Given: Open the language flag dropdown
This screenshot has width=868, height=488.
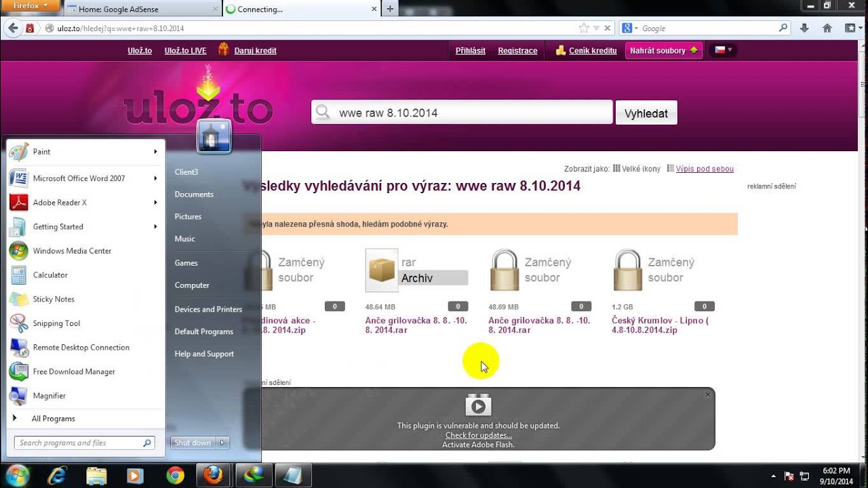Looking at the screenshot, I should [x=722, y=50].
